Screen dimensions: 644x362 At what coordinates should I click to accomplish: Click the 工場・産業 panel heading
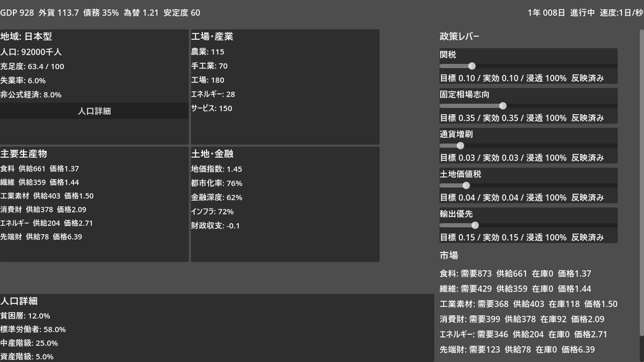coord(212,36)
